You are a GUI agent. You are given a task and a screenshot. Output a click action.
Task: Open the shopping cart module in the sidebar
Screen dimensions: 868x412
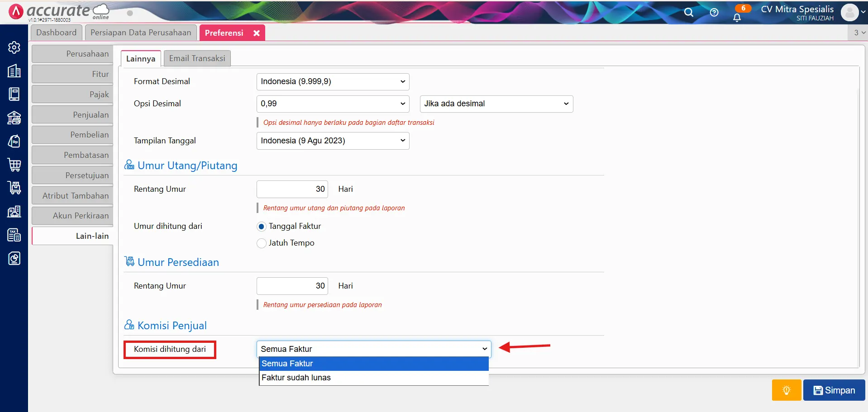pyautogui.click(x=14, y=165)
